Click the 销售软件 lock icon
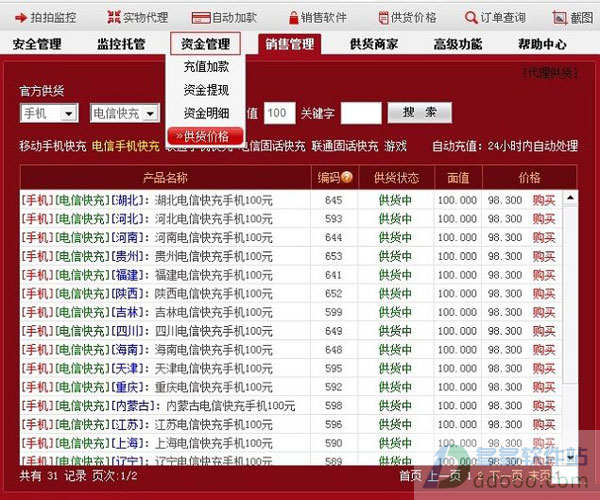The height and width of the screenshot is (500, 600). tap(293, 18)
